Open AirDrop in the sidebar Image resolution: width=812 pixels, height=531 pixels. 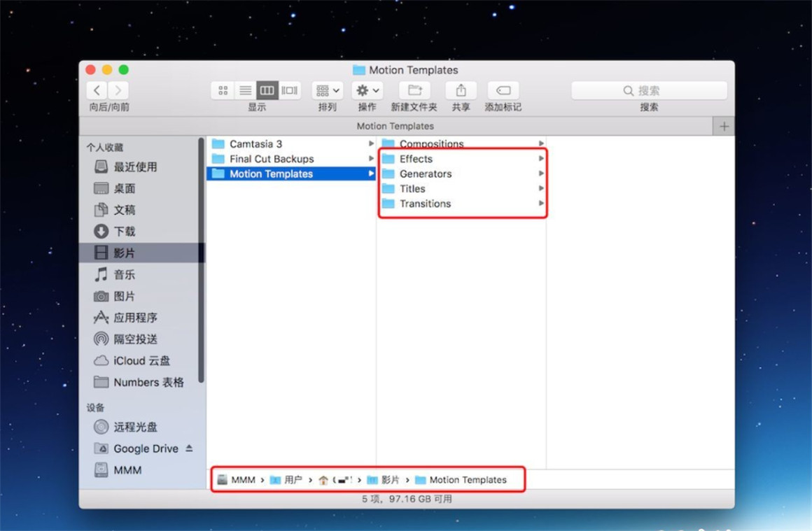135,339
